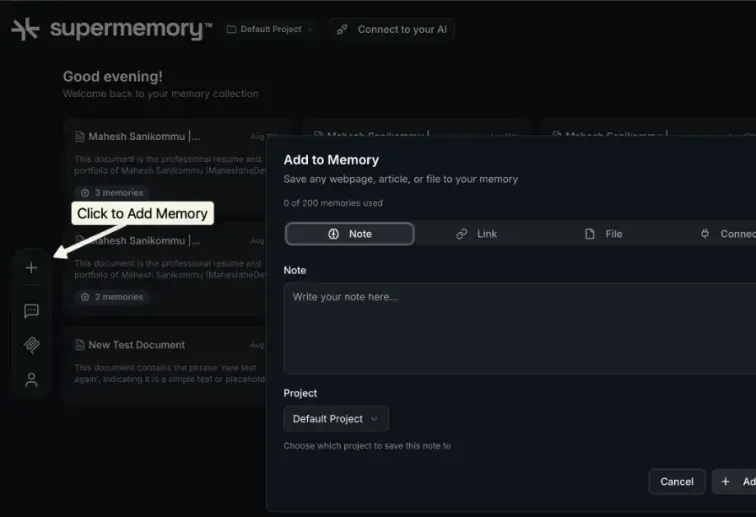Click the folder icon beside Default Project header
The height and width of the screenshot is (517, 756).
232,30
